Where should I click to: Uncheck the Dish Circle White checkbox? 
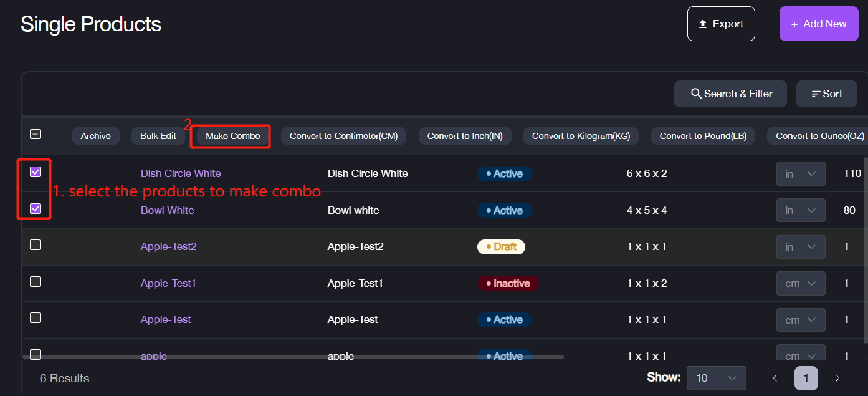36,172
